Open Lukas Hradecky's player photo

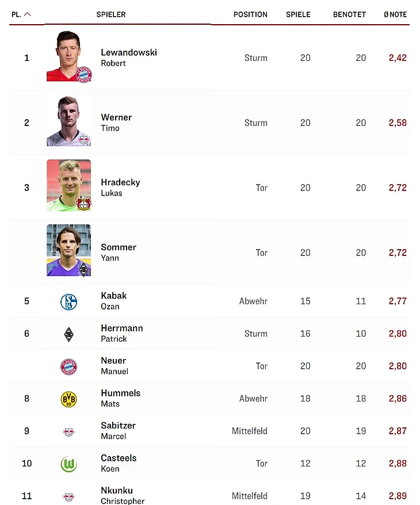pos(69,186)
